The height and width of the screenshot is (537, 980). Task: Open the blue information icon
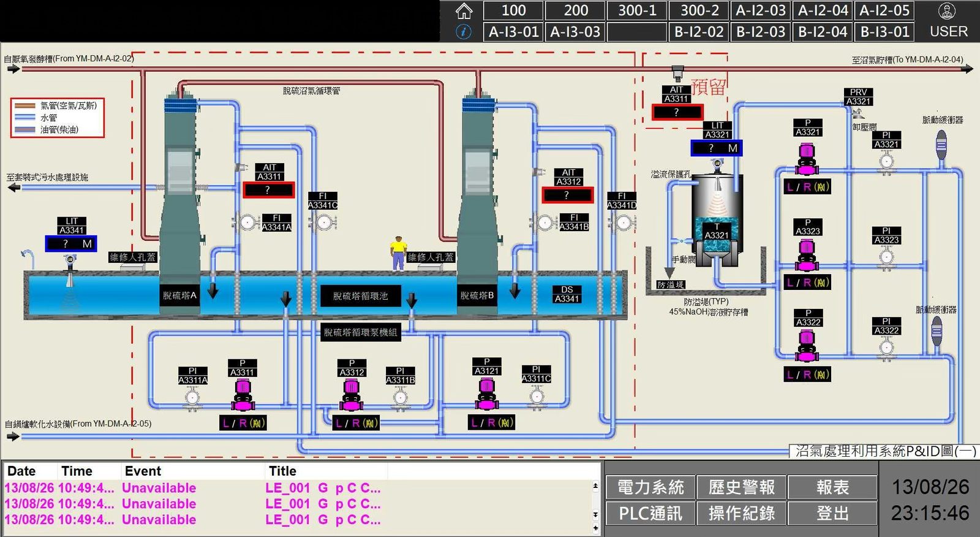(464, 31)
